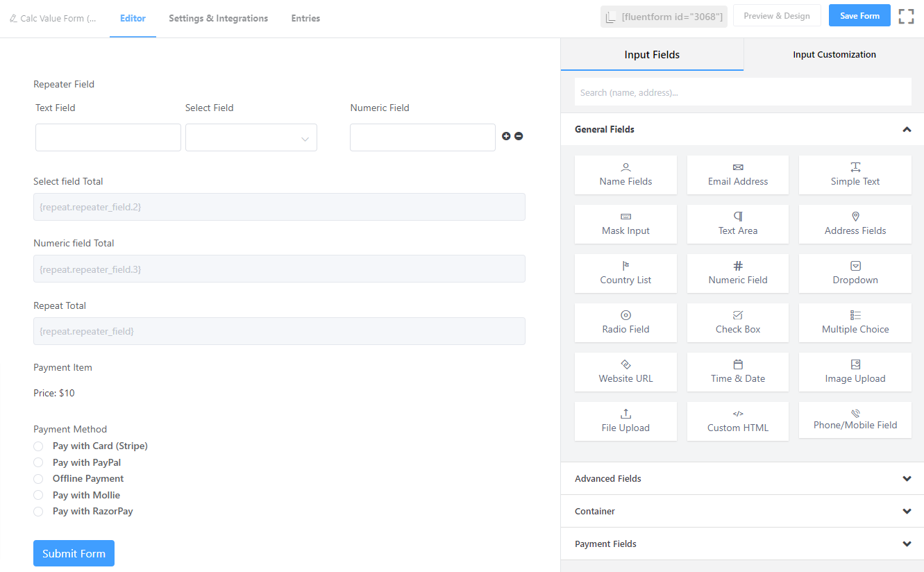Switch to Settings & Integrations tab
This screenshot has height=572, width=924.
pyautogui.click(x=218, y=18)
